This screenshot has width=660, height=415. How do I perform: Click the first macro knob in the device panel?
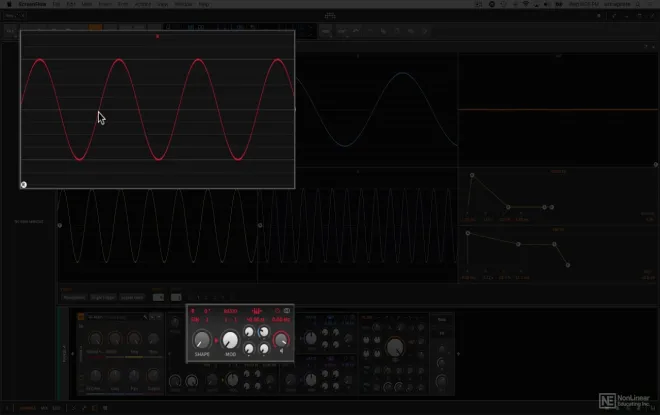tap(95, 338)
